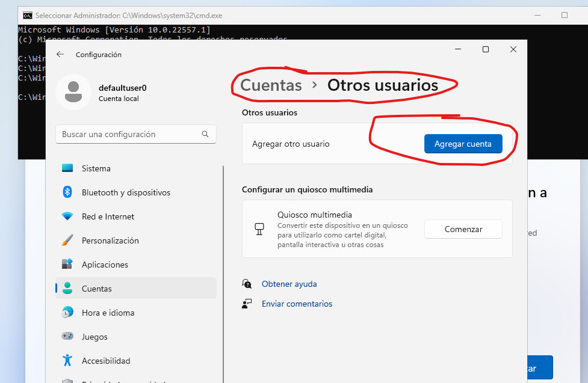Open the Red e Internet Wi-Fi icon

point(67,216)
